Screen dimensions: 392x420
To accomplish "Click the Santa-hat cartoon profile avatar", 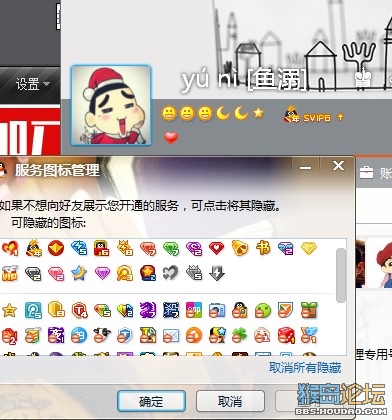I will click(x=111, y=105).
